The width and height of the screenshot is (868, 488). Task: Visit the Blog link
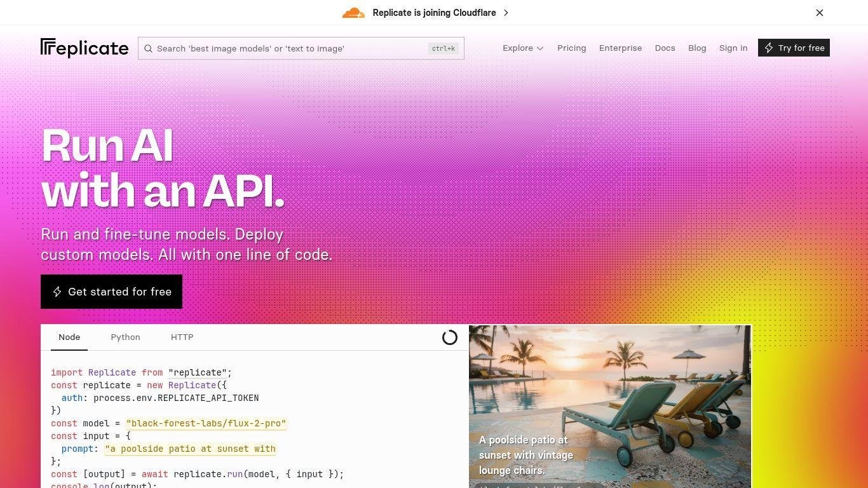click(x=697, y=48)
